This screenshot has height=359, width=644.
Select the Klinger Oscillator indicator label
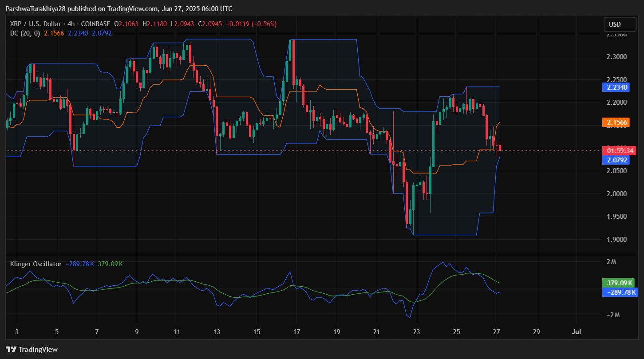click(x=36, y=264)
